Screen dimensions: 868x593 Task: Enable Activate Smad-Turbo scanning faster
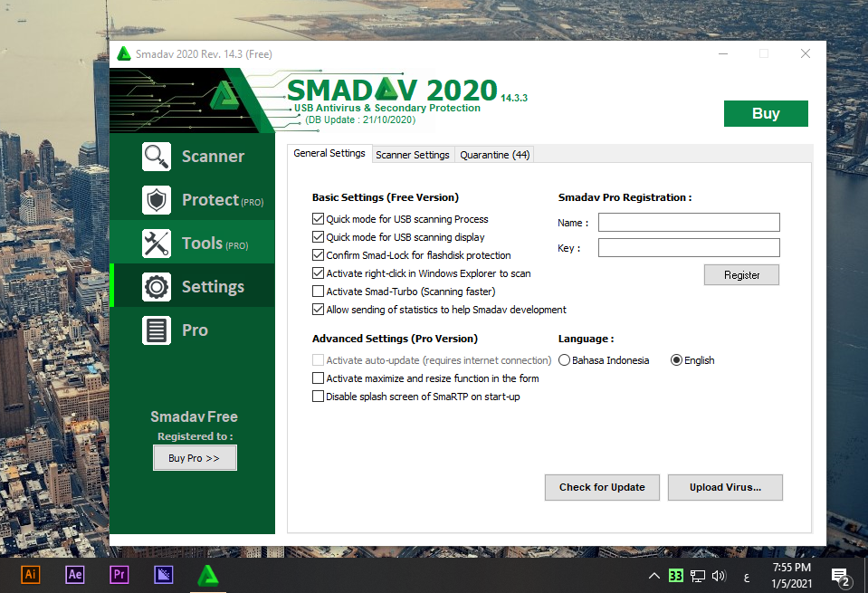(318, 292)
